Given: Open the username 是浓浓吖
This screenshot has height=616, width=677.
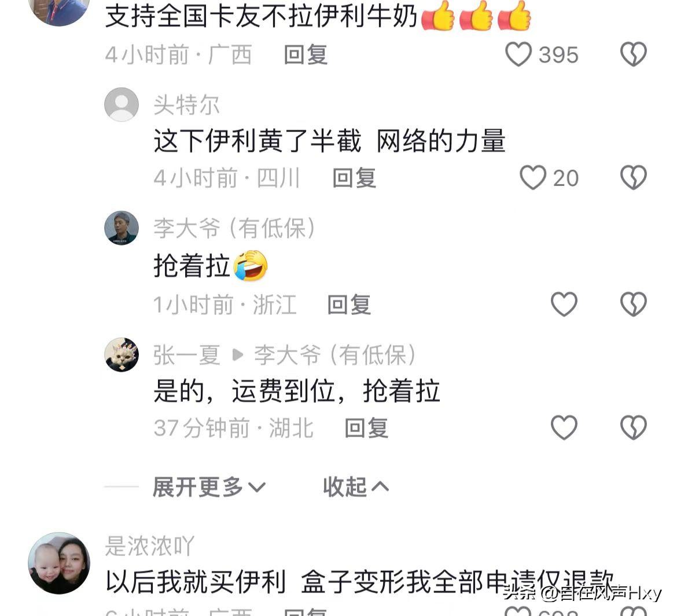Looking at the screenshot, I should [x=150, y=545].
